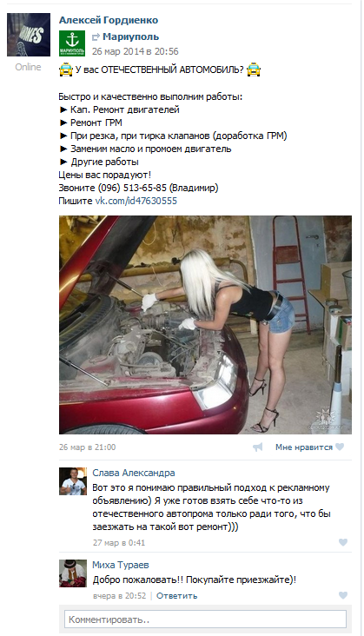Like Миха Тураев's comment with heart icon

point(343,595)
